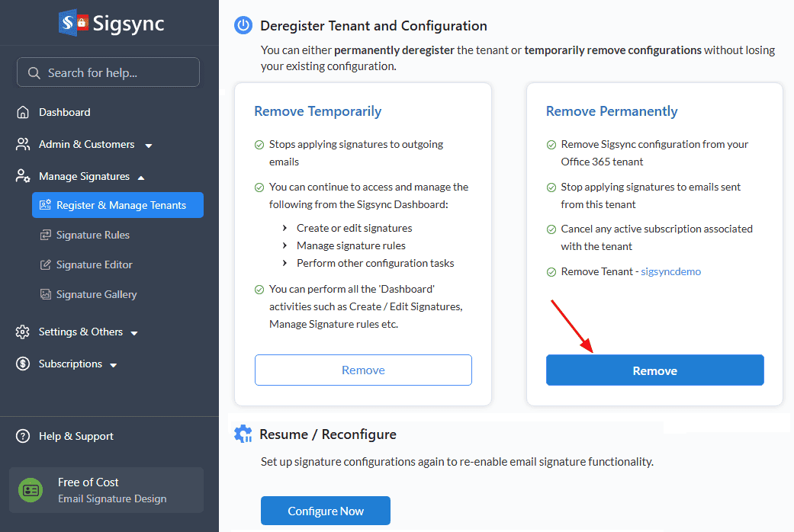Click the Manage Signatures user-gear icon

pos(24,176)
